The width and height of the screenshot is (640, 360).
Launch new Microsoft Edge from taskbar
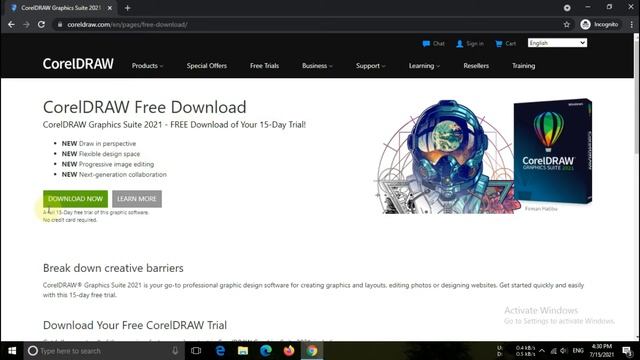tap(266, 351)
